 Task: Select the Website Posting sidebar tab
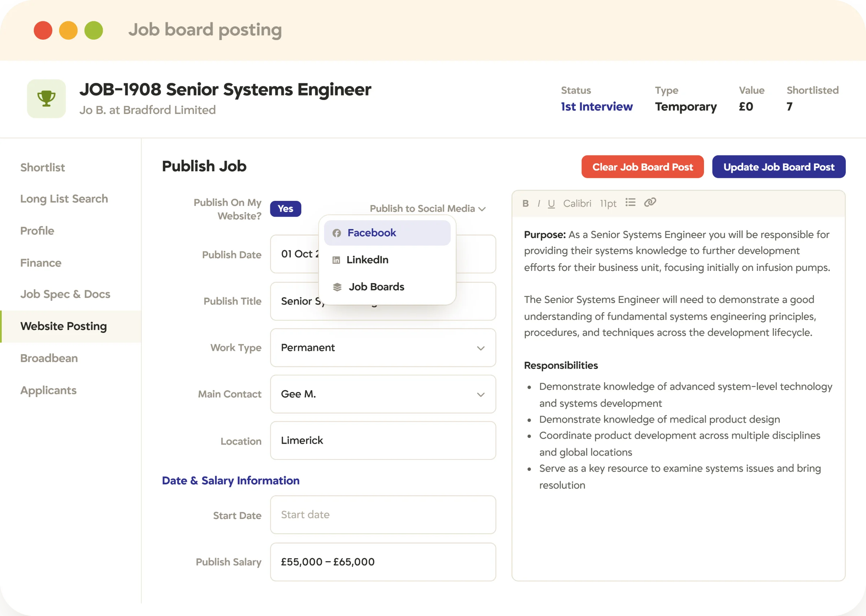[x=71, y=326]
